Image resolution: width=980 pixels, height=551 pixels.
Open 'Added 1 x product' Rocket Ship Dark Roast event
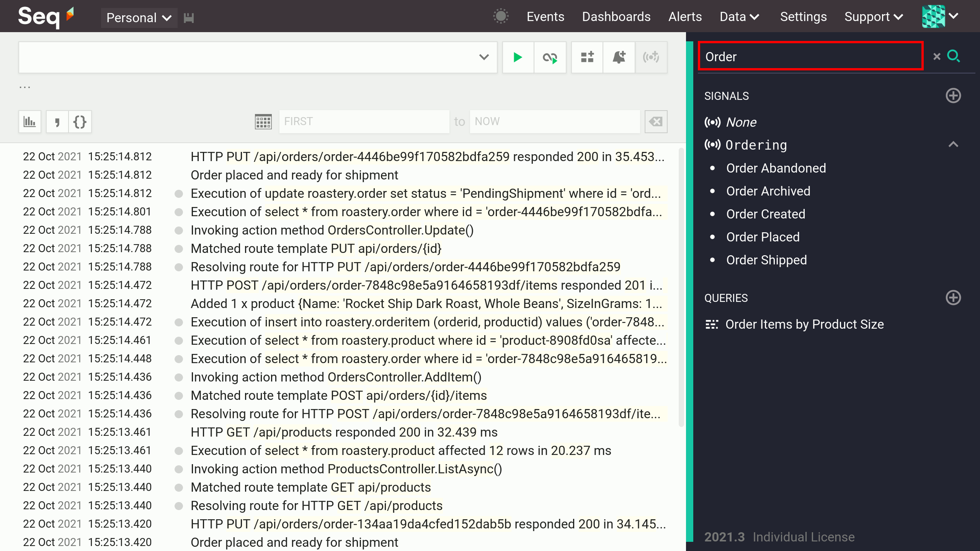[426, 303]
